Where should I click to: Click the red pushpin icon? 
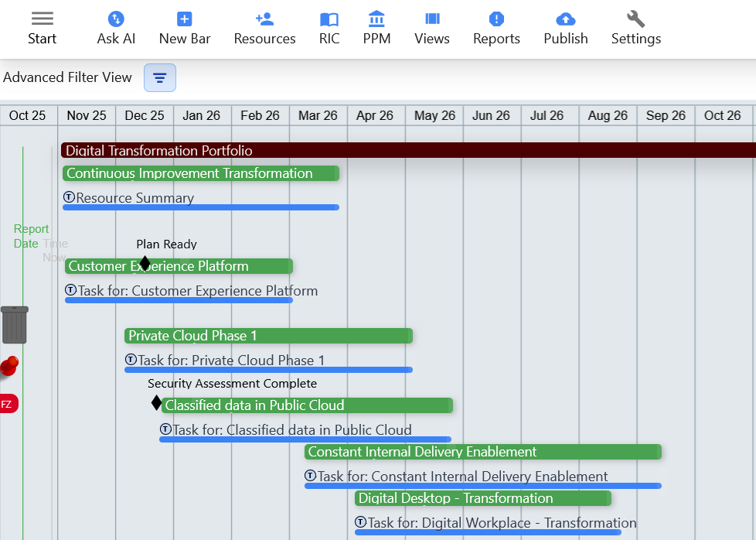click(9, 366)
